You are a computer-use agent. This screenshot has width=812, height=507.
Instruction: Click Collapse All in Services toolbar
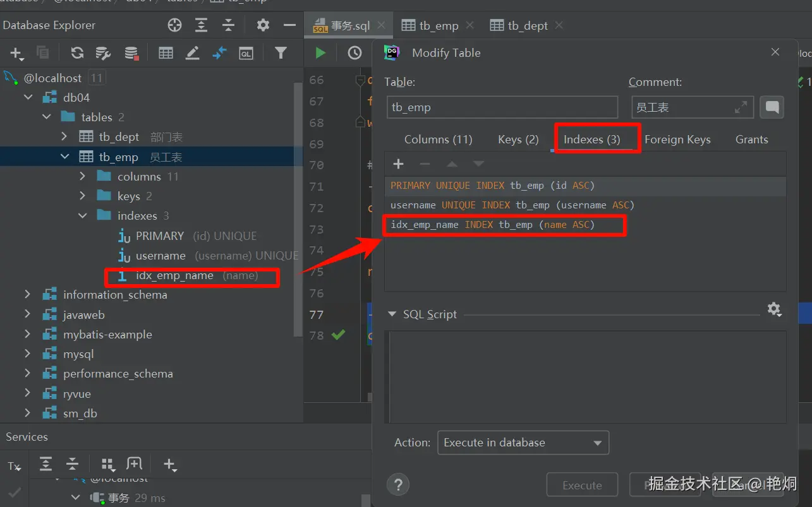tap(73, 465)
